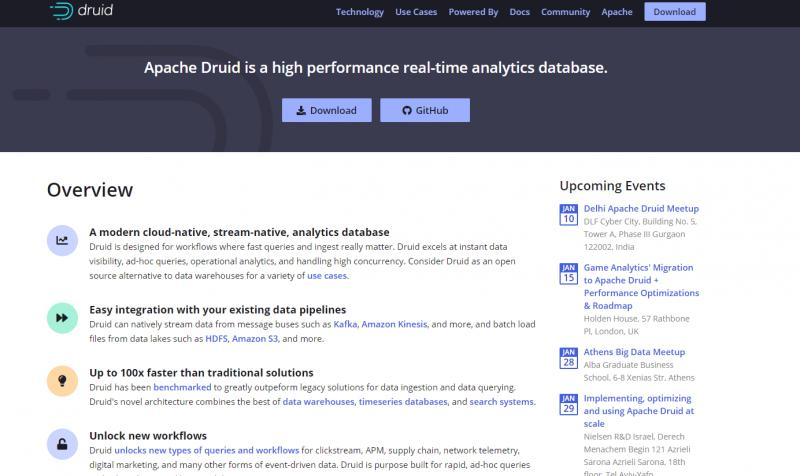Image resolution: width=800 pixels, height=476 pixels.
Task: Click the JAN 29 calendar icon
Action: (568, 405)
